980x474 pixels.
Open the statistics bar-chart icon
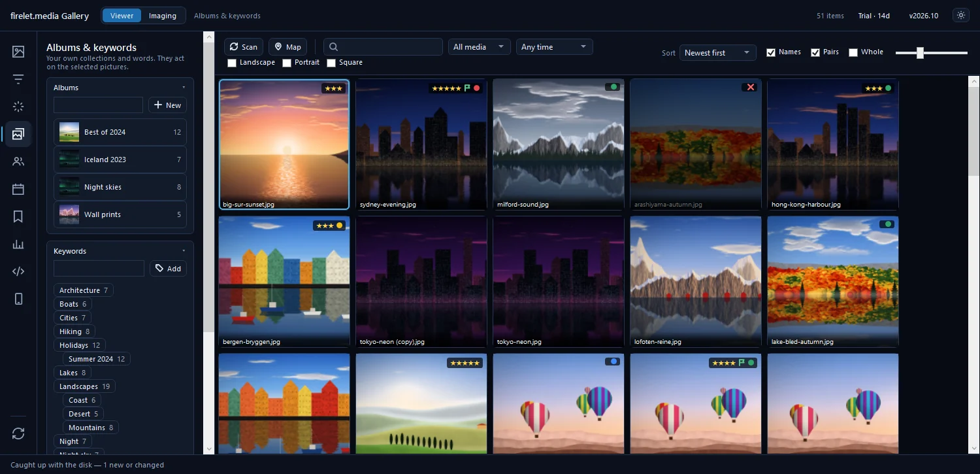pyautogui.click(x=18, y=244)
